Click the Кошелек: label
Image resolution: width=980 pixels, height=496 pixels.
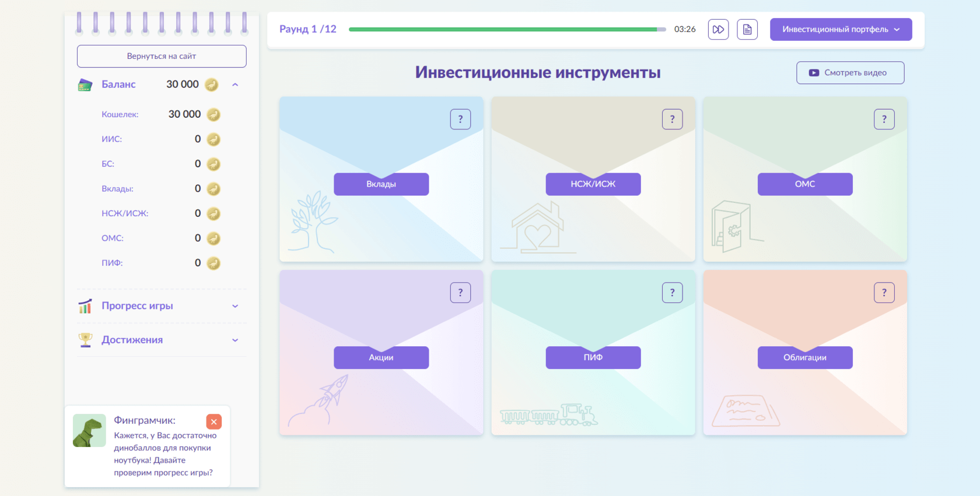120,114
